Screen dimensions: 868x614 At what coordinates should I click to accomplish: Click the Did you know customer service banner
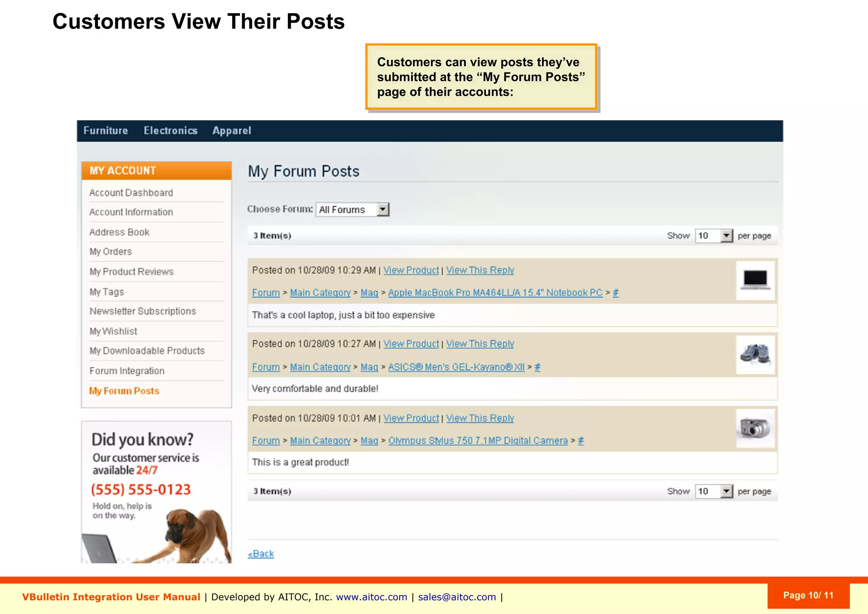click(156, 492)
